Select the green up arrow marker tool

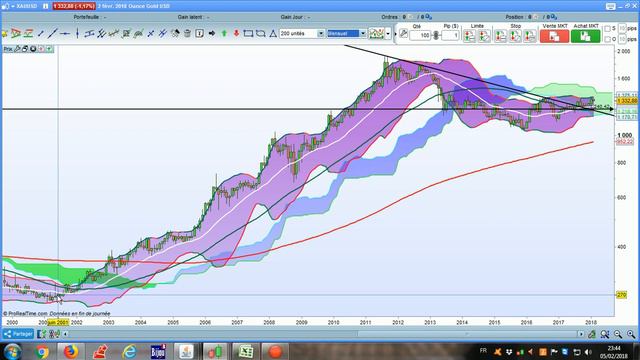[x=224, y=33]
